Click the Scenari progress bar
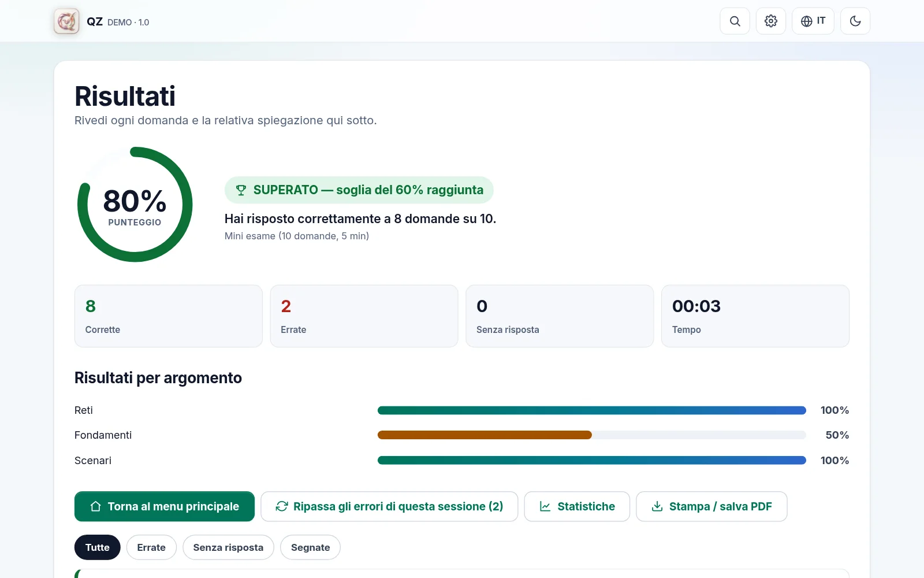Image resolution: width=924 pixels, height=578 pixels. point(592,460)
